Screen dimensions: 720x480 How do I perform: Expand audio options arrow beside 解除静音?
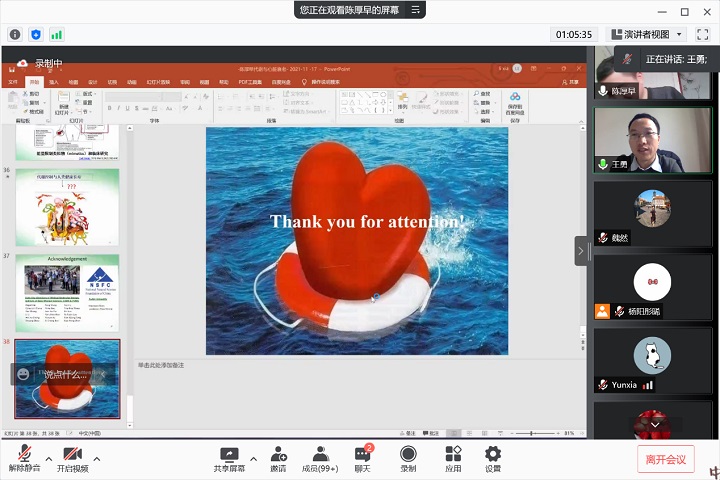tap(48, 459)
